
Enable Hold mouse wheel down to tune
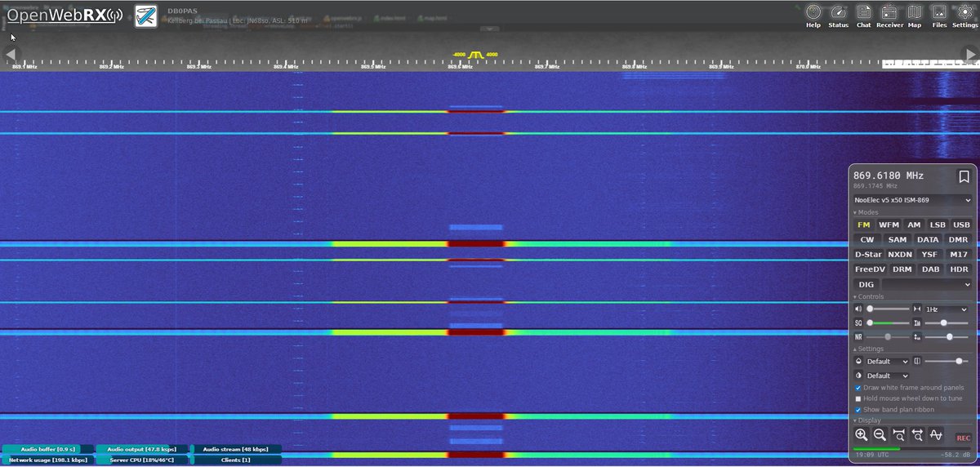858,398
